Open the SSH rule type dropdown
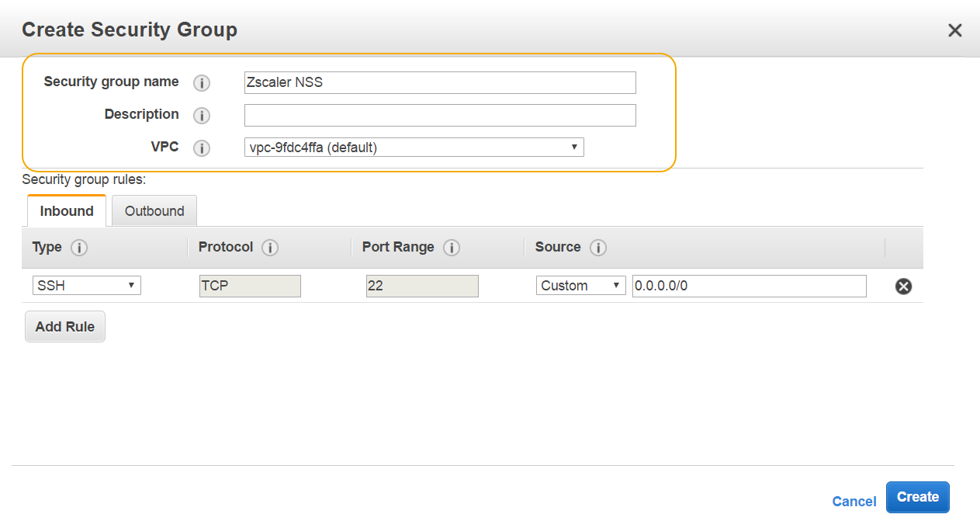Viewport: 980px width, 528px height. click(86, 286)
